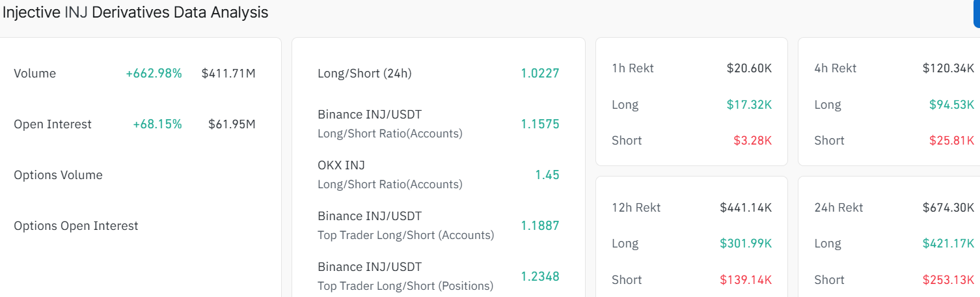The height and width of the screenshot is (297, 980).
Task: Click the 12h Rekt card title
Action: coord(636,208)
